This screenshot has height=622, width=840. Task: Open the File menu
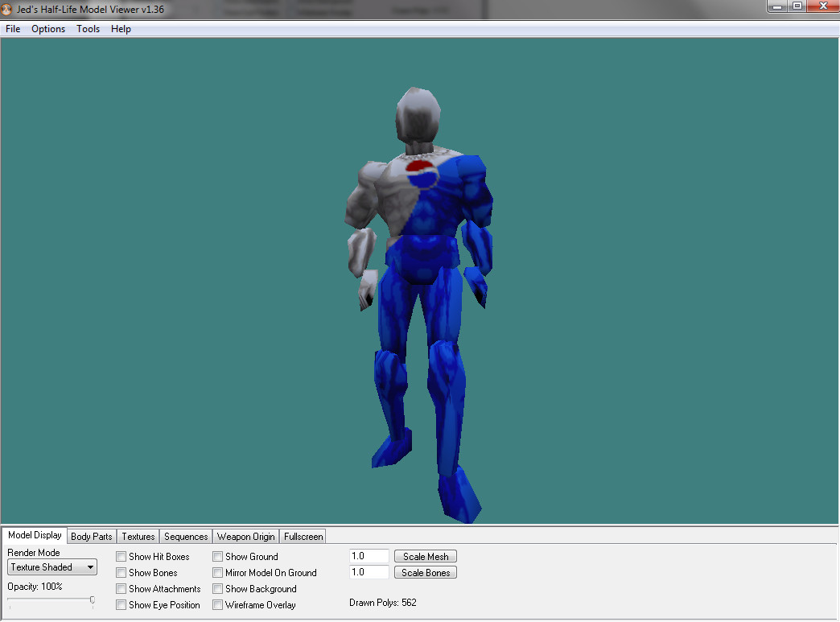(12, 29)
